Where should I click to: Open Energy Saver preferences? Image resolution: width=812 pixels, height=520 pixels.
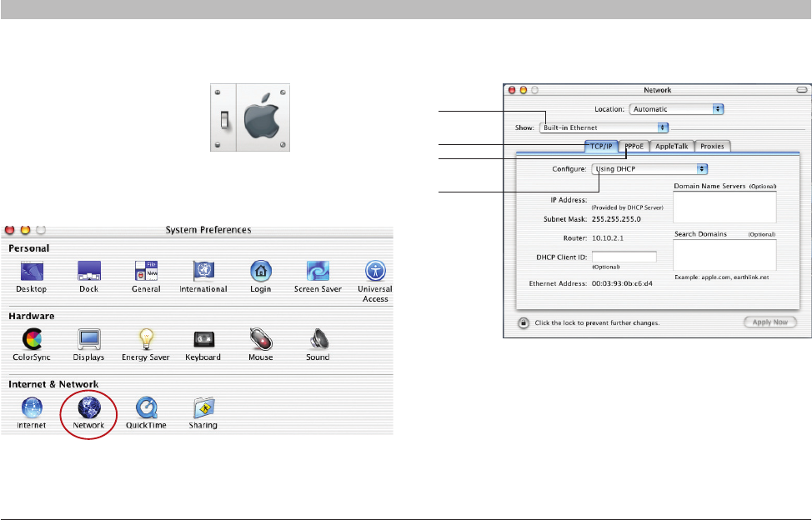click(x=146, y=340)
